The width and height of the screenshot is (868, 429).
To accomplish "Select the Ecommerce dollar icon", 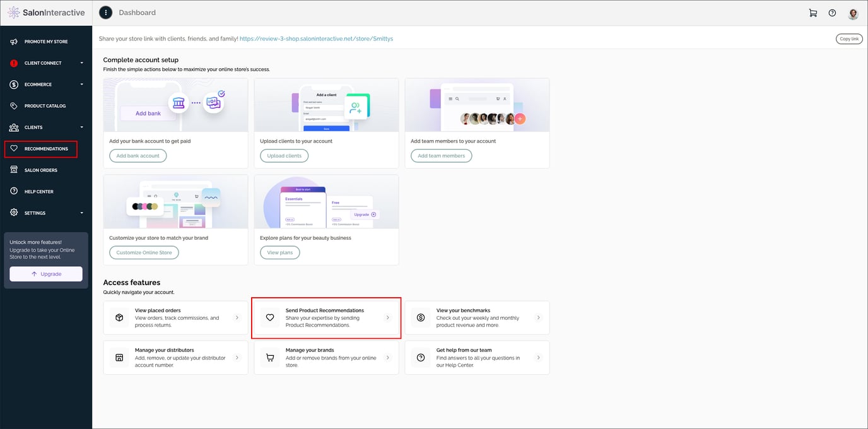I will click(x=14, y=84).
